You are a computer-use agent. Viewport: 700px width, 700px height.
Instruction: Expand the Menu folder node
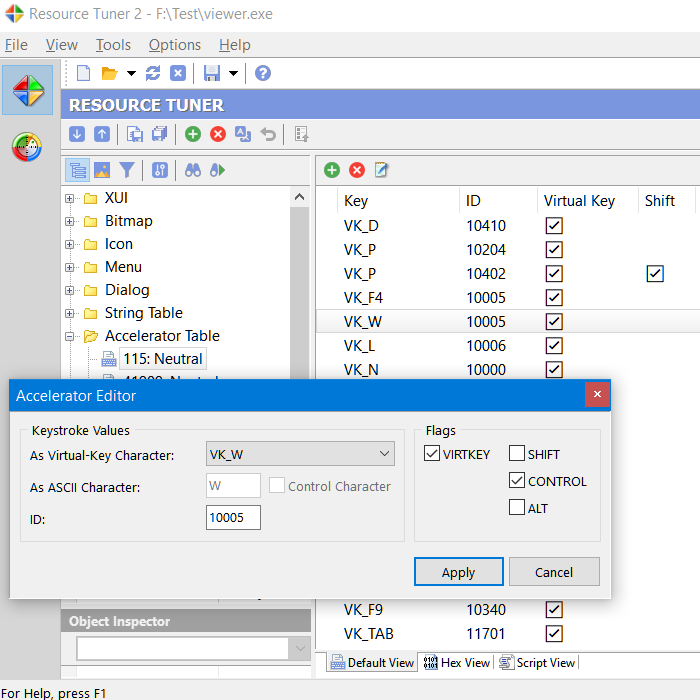coord(69,267)
